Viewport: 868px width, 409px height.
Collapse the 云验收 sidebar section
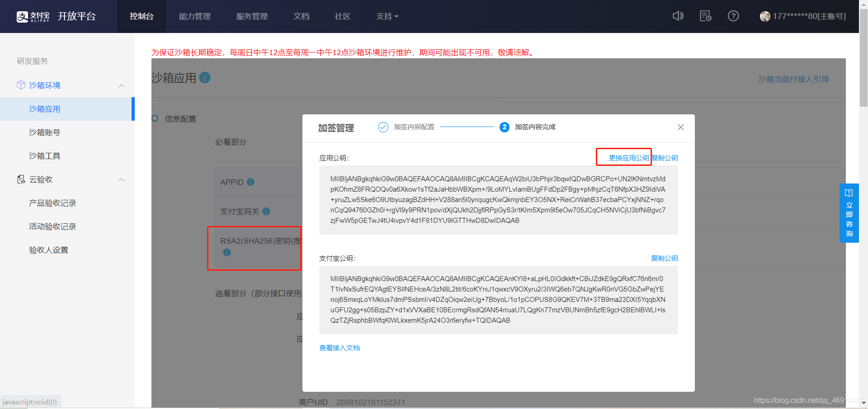click(121, 180)
